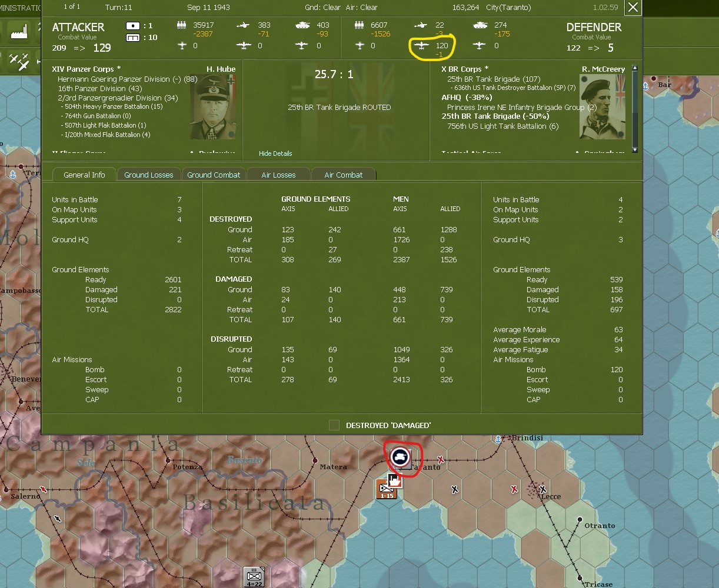Switch to the General Info tab
This screenshot has width=719, height=588.
(84, 175)
